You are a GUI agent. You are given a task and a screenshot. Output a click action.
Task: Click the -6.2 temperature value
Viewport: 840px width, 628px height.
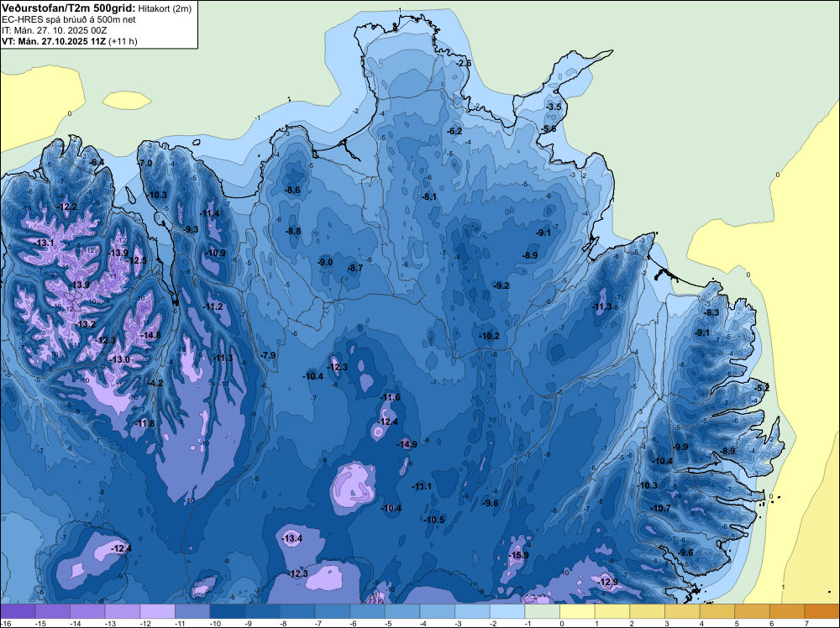click(454, 131)
